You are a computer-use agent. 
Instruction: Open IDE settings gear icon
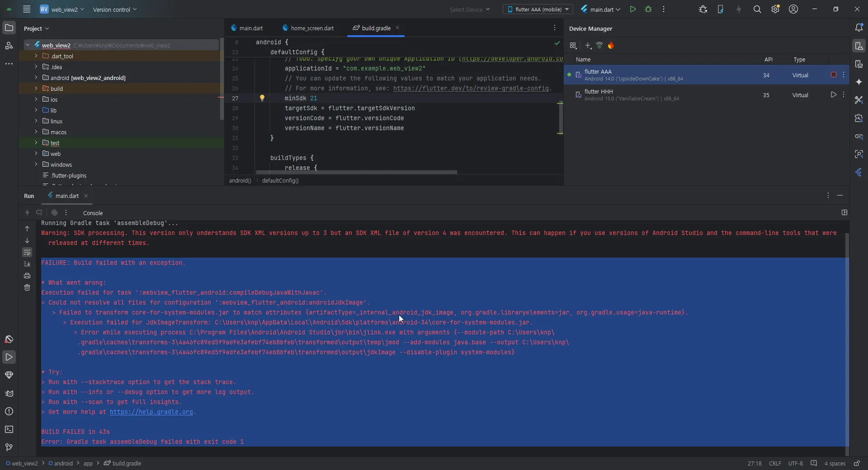click(x=775, y=9)
